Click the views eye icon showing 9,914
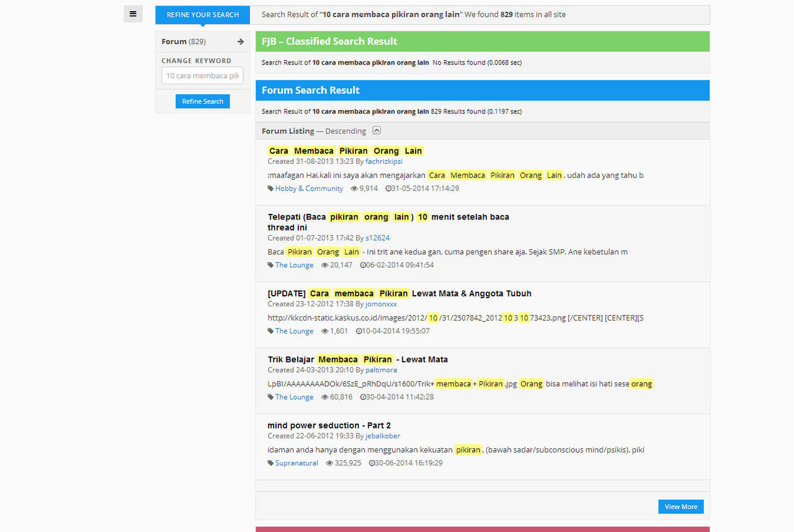794x532 pixels. [354, 188]
